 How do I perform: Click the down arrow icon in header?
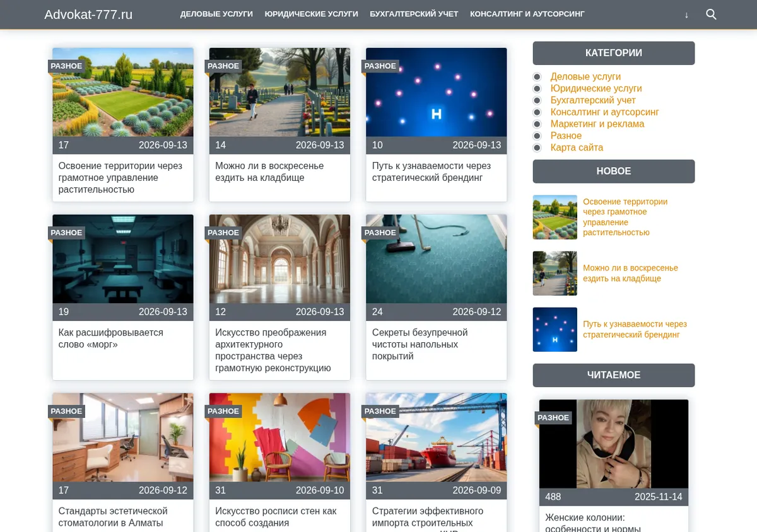[x=686, y=14]
